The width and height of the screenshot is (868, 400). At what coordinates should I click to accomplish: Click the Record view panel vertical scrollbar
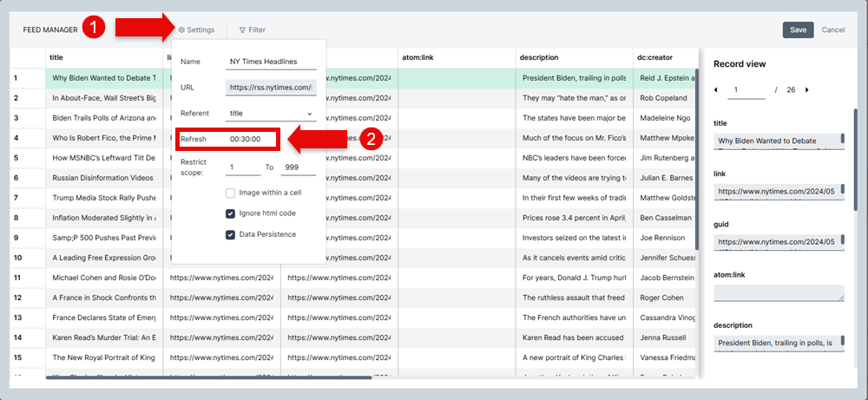click(856, 160)
